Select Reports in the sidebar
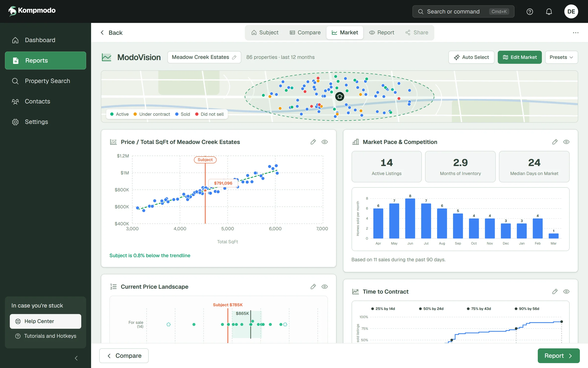Viewport: 588px width, 368px height. point(46,60)
